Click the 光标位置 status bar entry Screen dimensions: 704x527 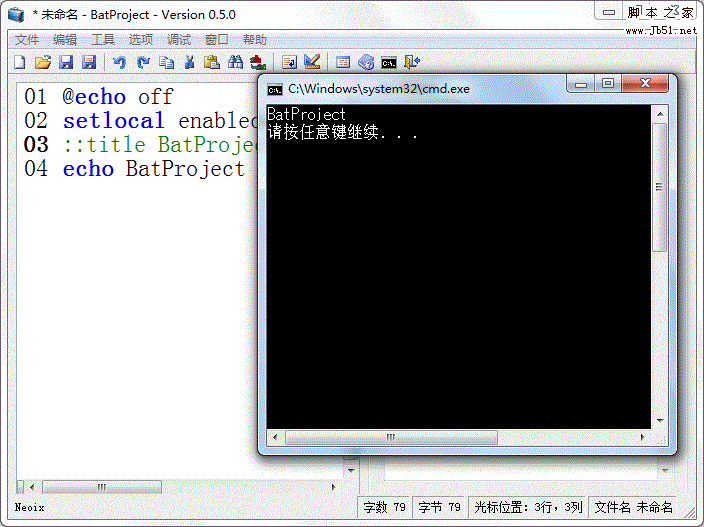click(x=528, y=507)
